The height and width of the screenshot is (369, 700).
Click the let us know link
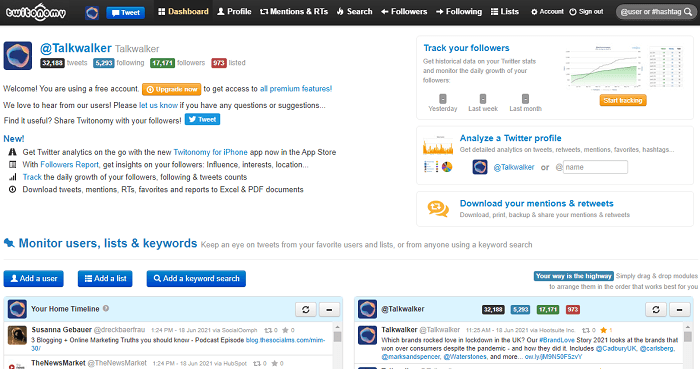coord(158,105)
